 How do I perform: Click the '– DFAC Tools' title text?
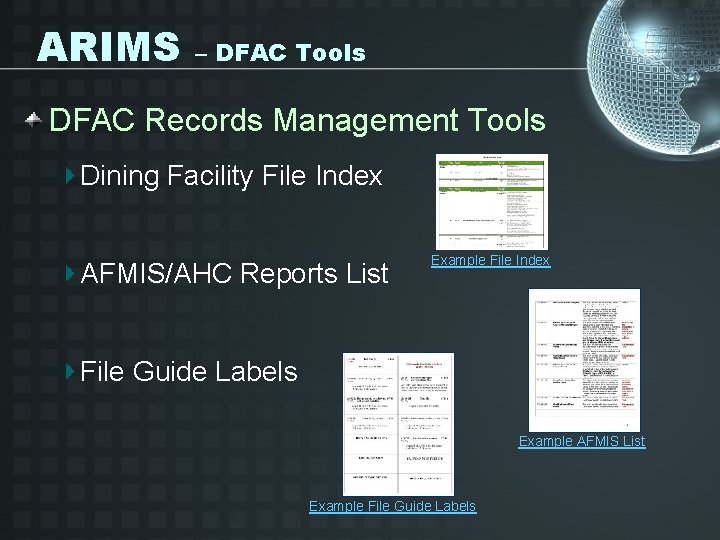point(280,53)
